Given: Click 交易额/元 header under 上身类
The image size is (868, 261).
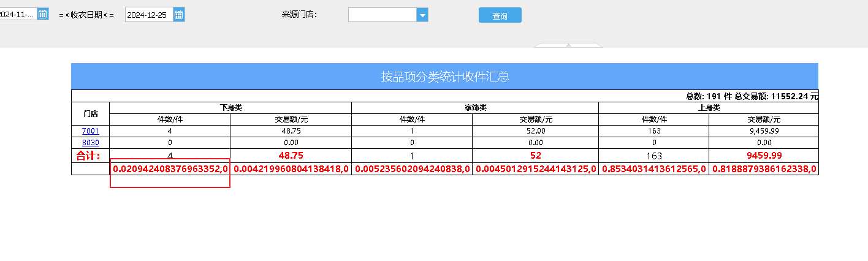Looking at the screenshot, I should (x=764, y=119).
